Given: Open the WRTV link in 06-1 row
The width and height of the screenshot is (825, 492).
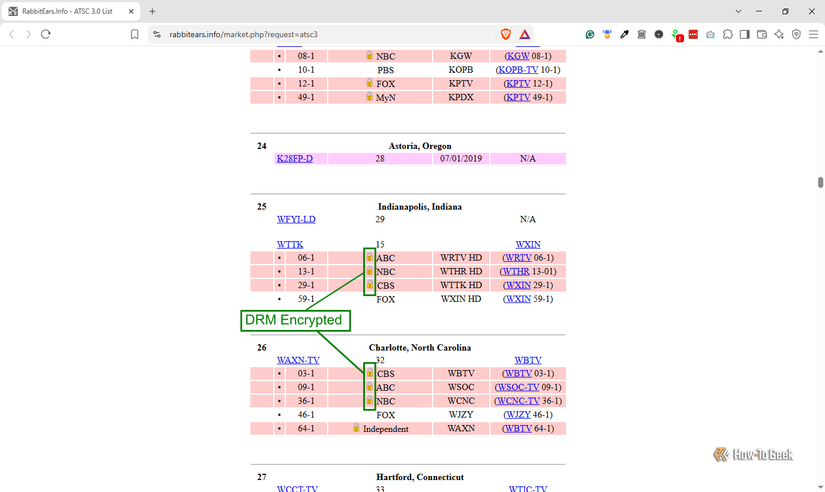Looking at the screenshot, I should pos(518,258).
